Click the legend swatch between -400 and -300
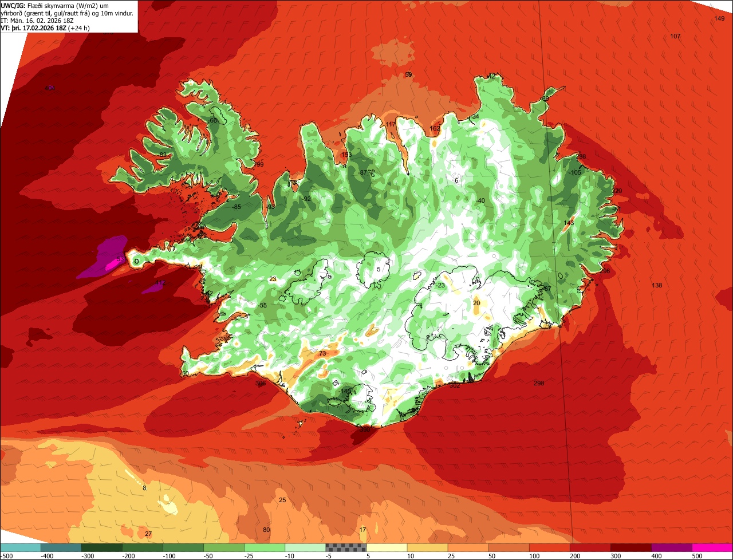Image resolution: width=733 pixels, height=560 pixels. 61,547
